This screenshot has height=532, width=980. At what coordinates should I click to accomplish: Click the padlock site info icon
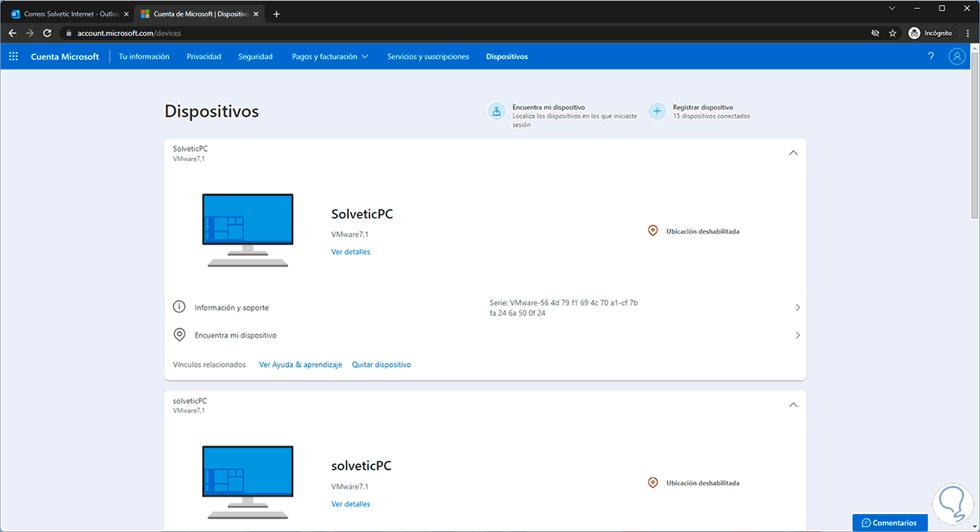pos(69,34)
